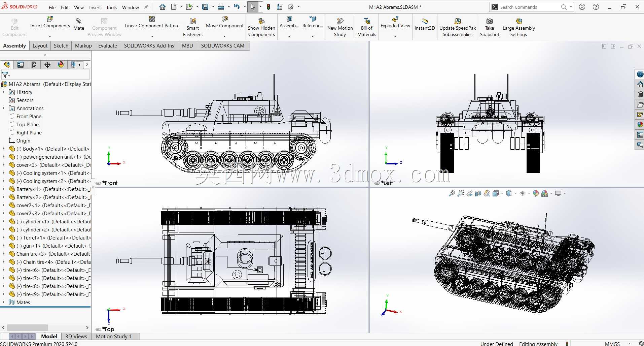Click the Undo icon
The width and height of the screenshot is (644, 346).
237,7
